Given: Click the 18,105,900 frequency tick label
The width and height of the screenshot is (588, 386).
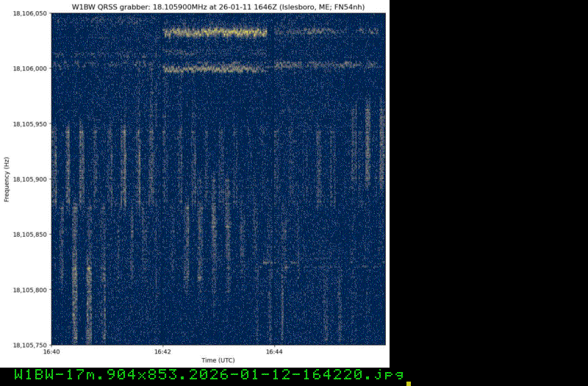Looking at the screenshot, I should click(x=30, y=179).
